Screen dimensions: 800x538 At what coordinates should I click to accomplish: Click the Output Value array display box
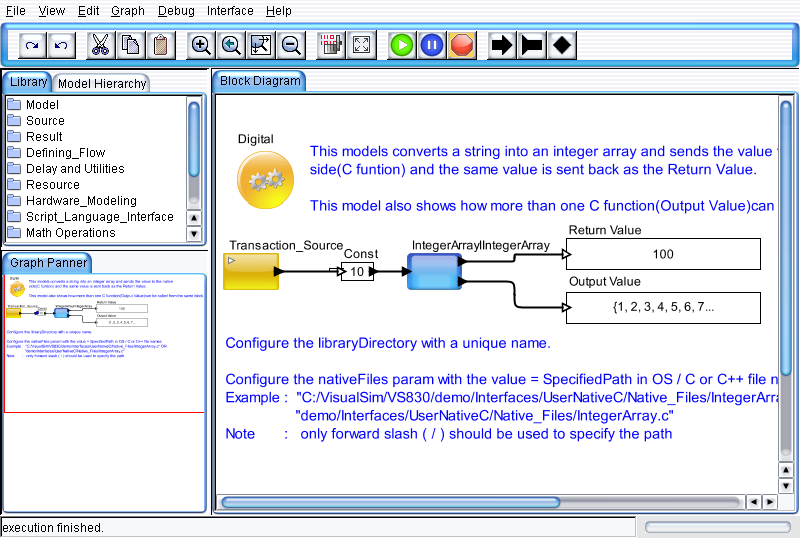[x=663, y=308]
